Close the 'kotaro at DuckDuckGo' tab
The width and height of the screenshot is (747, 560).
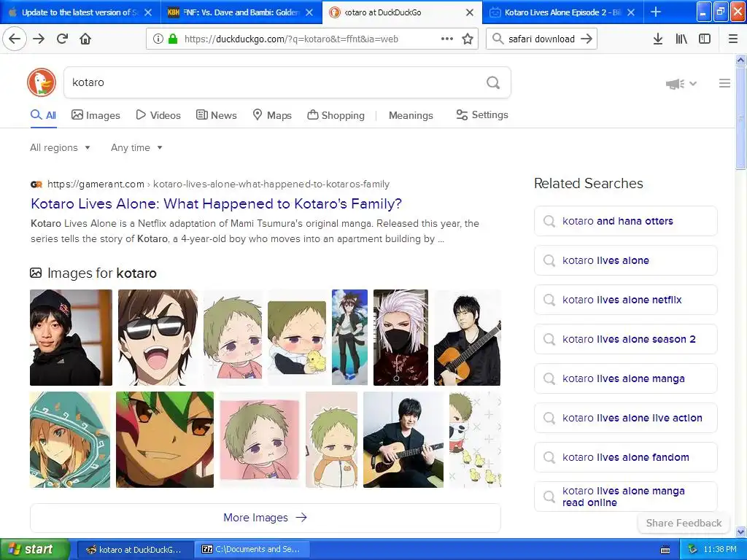470,12
